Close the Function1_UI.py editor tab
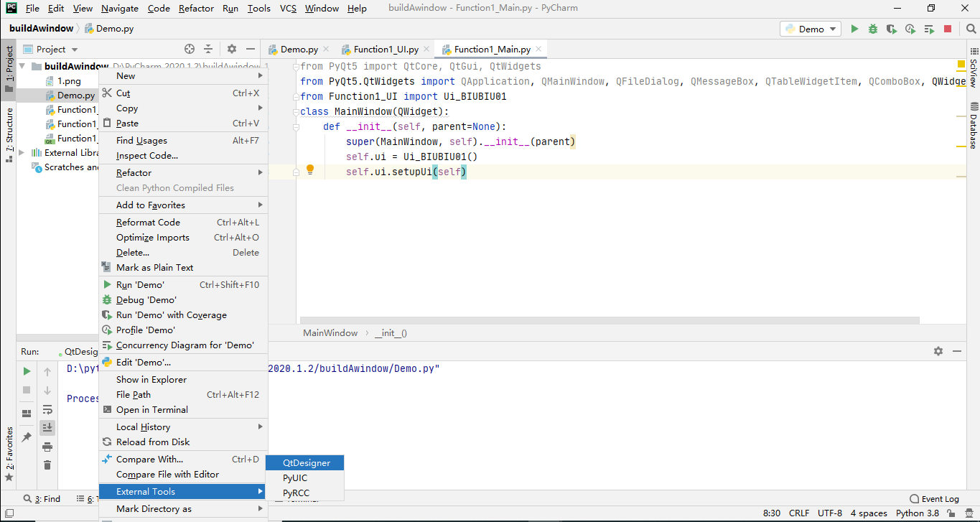Viewport: 980px width, 522px height. (426, 49)
